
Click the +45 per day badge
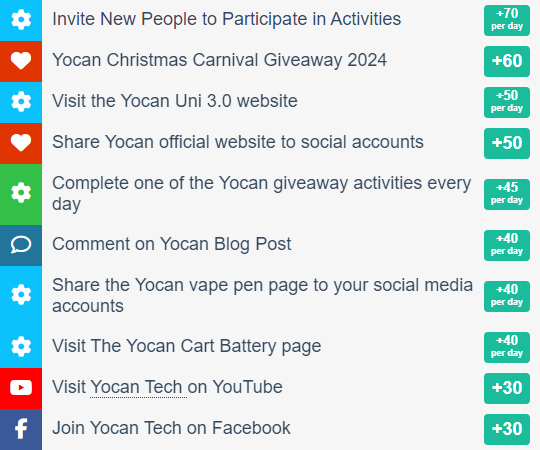pyautogui.click(x=507, y=194)
